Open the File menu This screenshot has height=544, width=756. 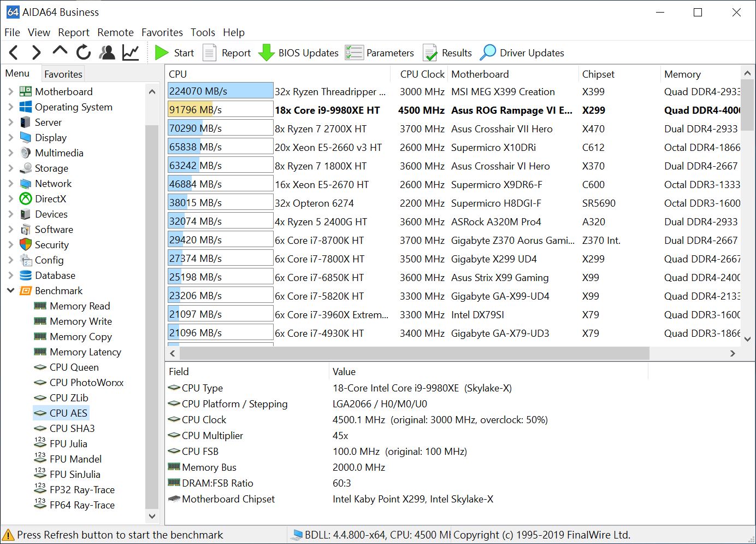coord(12,32)
